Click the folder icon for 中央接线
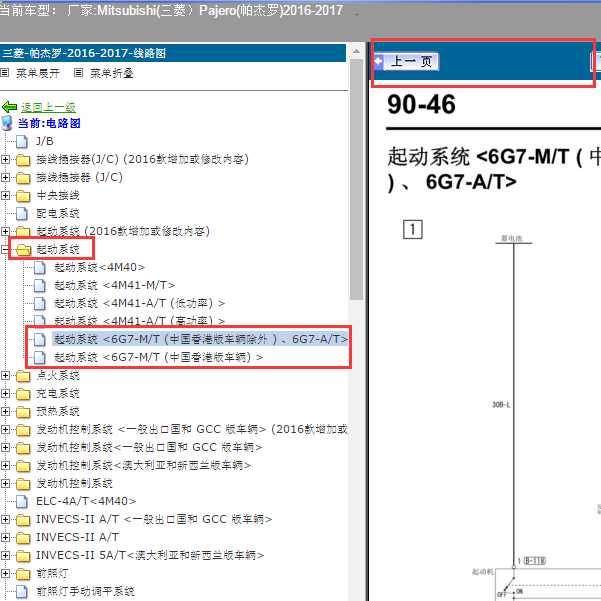The width and height of the screenshot is (601, 601). pyautogui.click(x=23, y=195)
